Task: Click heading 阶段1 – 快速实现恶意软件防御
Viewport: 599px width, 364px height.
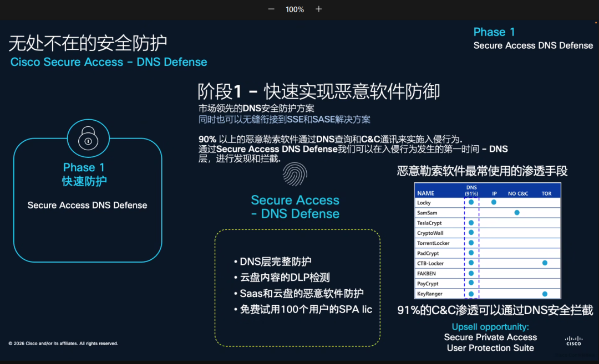Action: 318,91
